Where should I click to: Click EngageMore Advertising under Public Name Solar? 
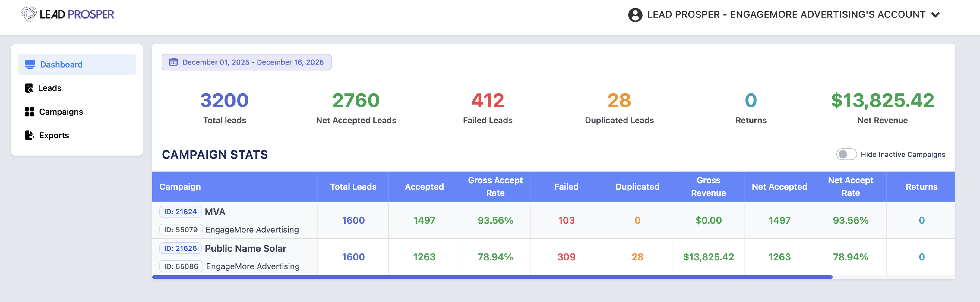(253, 266)
